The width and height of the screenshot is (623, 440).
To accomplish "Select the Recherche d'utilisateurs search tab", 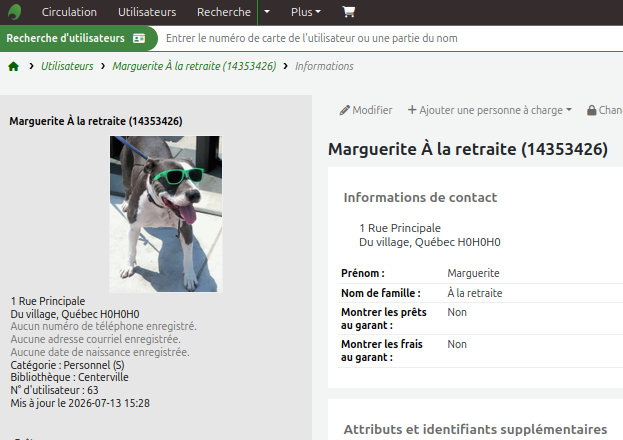I will tap(76, 38).
